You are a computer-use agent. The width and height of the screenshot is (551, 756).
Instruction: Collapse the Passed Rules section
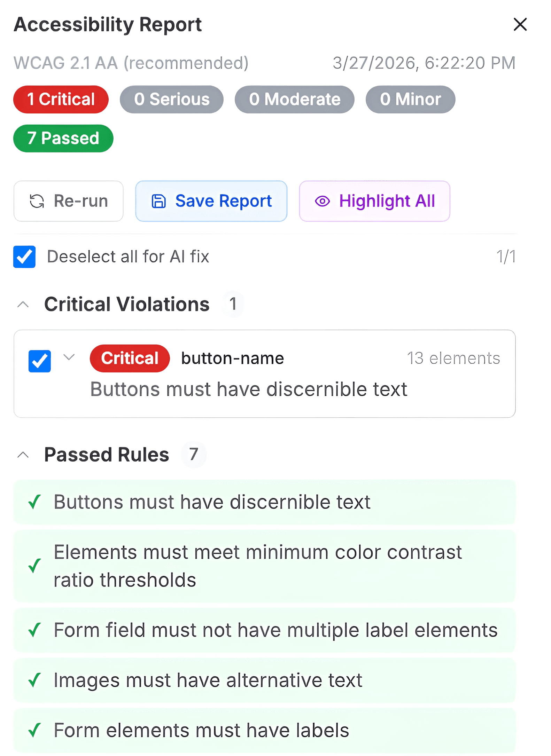point(23,454)
